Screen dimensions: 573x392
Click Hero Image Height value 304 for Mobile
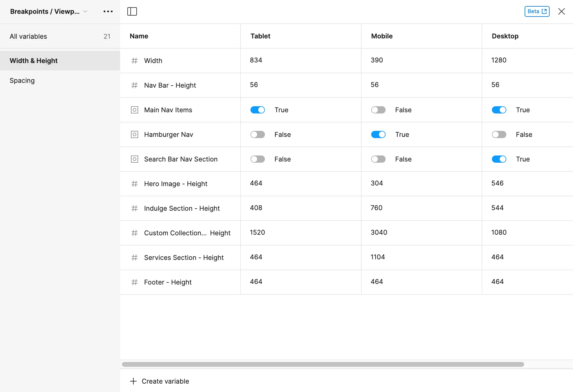click(377, 183)
